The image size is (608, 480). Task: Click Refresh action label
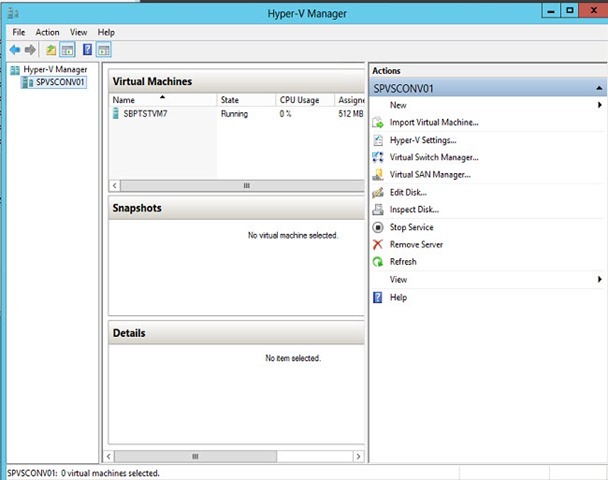(403, 262)
